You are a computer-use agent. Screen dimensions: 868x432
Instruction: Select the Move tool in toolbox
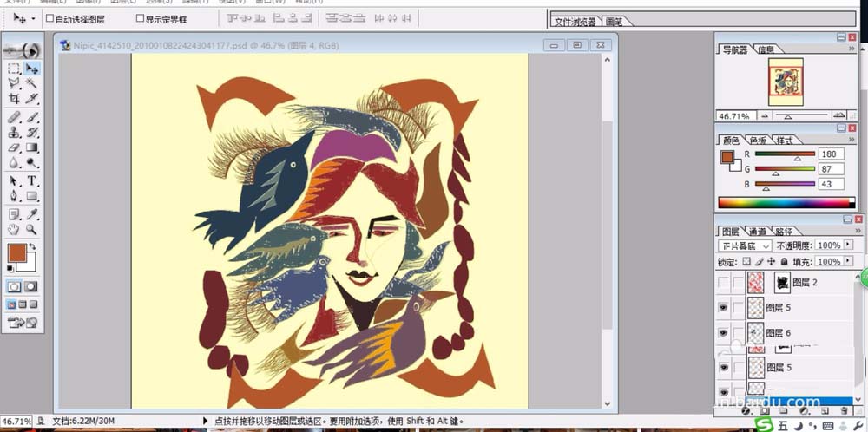pyautogui.click(x=31, y=69)
